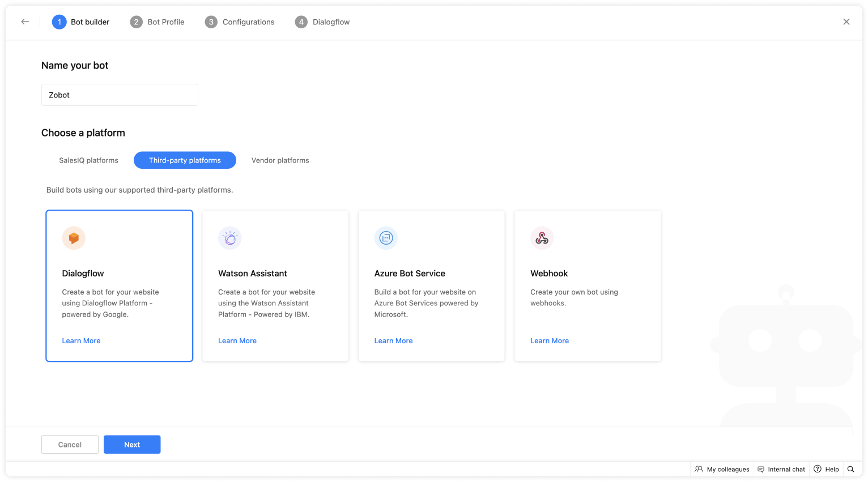This screenshot has width=868, height=482.
Task: Close the bot builder wizard
Action: [846, 22]
